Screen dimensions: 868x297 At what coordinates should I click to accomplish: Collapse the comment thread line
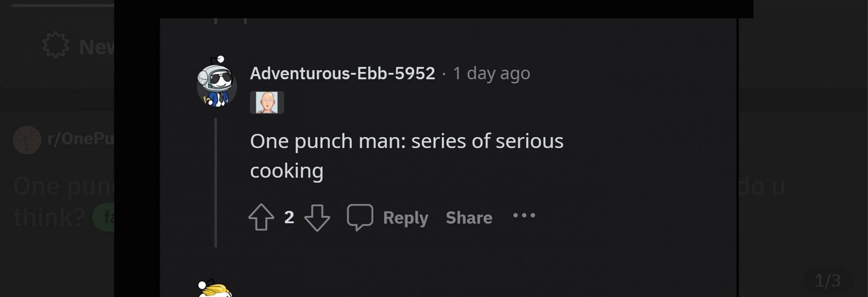(216, 182)
